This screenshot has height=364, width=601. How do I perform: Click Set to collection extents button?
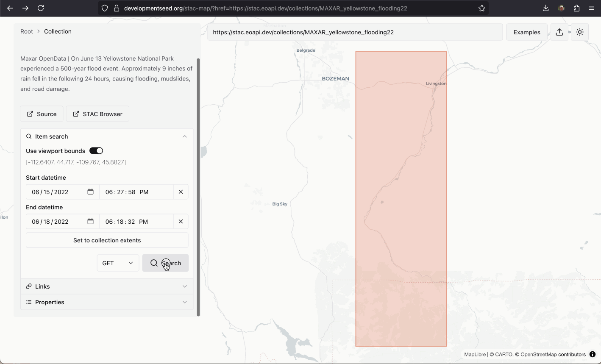107,240
